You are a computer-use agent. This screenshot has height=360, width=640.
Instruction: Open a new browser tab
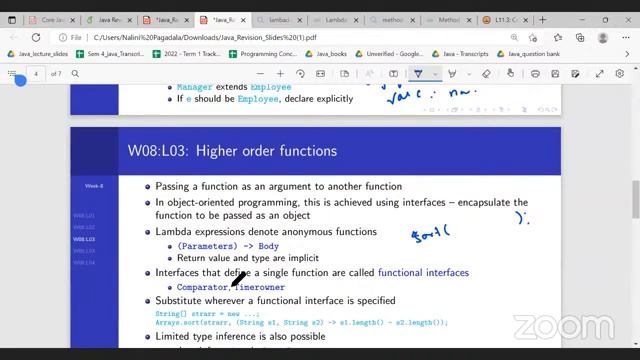click(x=542, y=20)
